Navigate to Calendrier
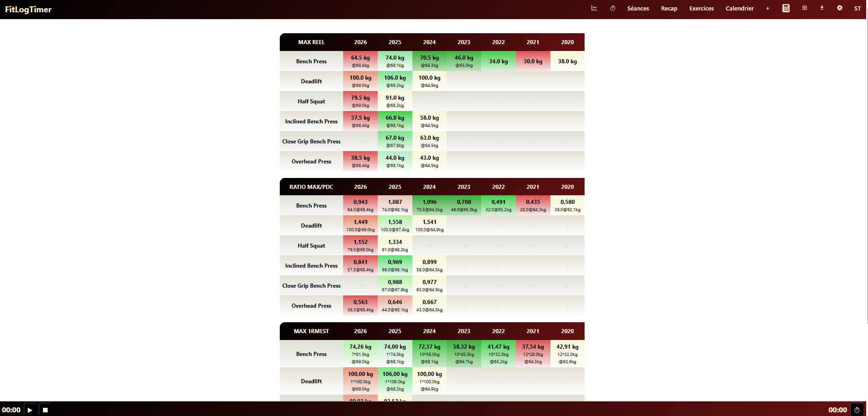Viewport: 868px width, 416px height. tap(740, 8)
